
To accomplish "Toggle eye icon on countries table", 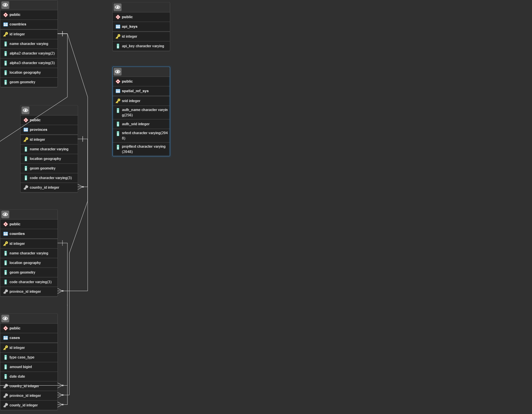I will click(x=5, y=5).
